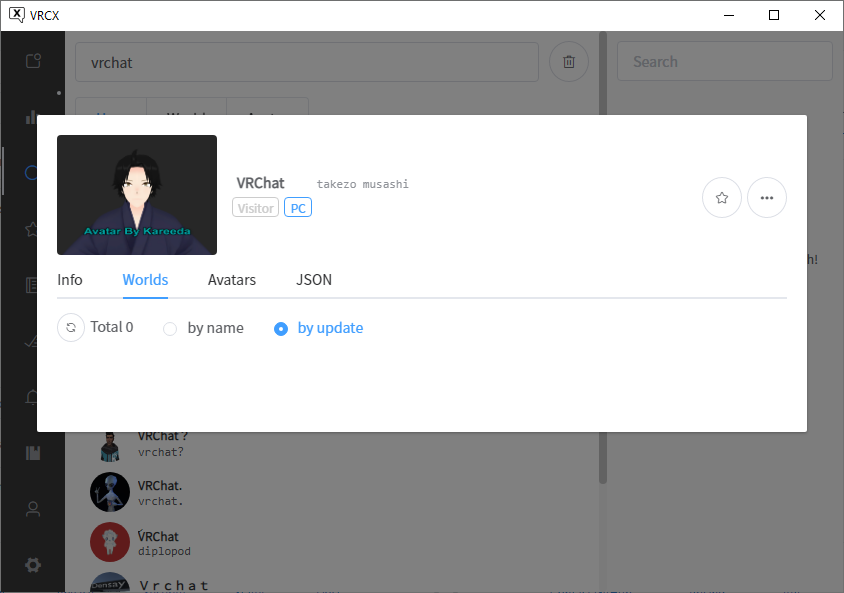Switch to the Worlds tab
The image size is (844, 593).
tap(145, 280)
